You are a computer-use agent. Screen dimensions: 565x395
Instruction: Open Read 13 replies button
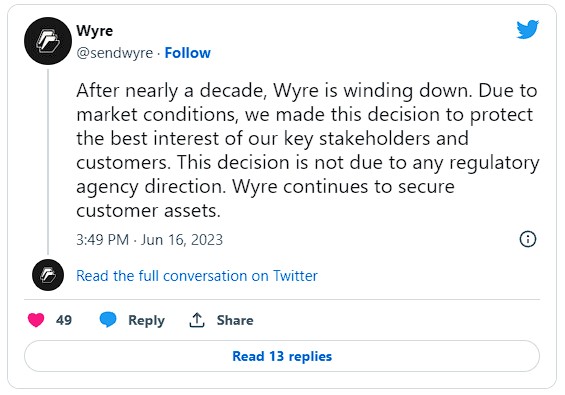[282, 356]
